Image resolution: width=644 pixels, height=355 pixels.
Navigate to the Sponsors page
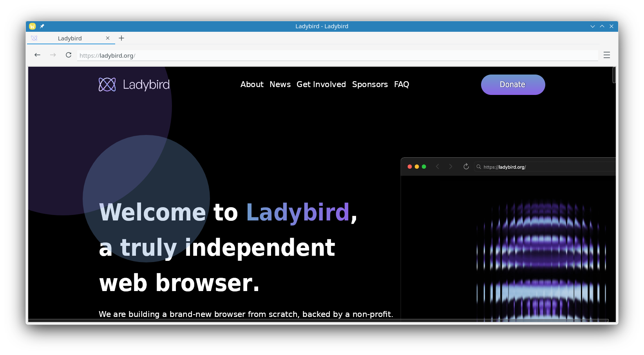click(x=370, y=84)
